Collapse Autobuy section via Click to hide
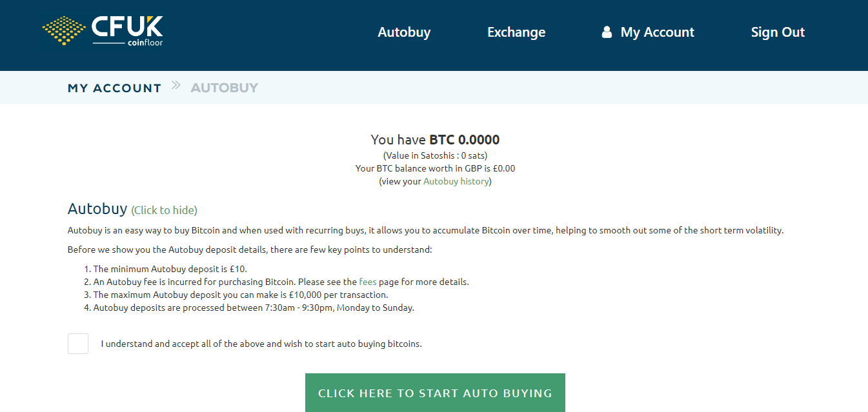 [x=164, y=210]
